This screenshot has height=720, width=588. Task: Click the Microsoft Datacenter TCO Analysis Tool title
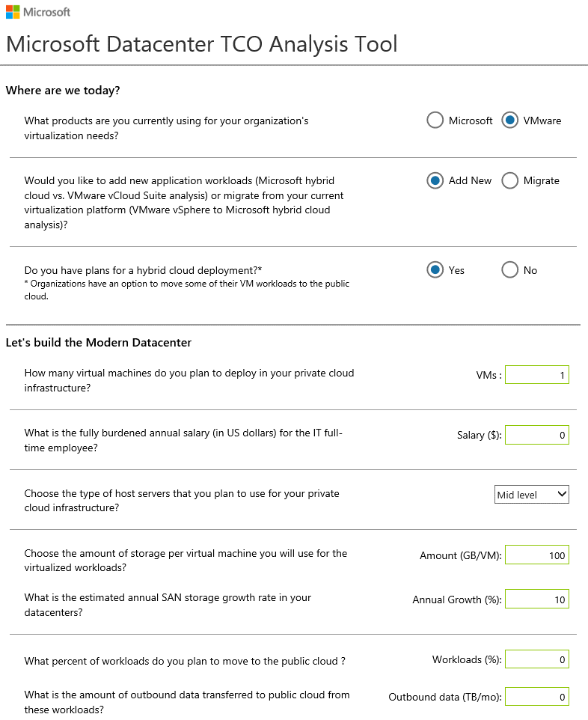coord(201,44)
